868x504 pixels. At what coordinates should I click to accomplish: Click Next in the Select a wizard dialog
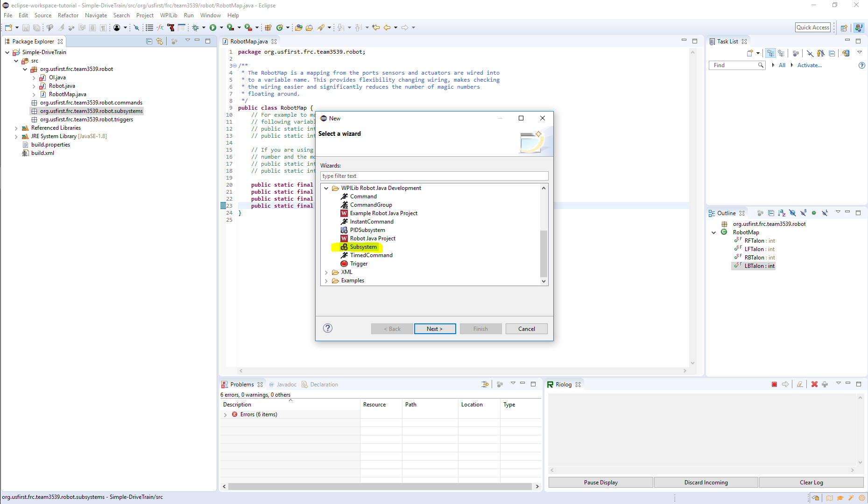(435, 329)
